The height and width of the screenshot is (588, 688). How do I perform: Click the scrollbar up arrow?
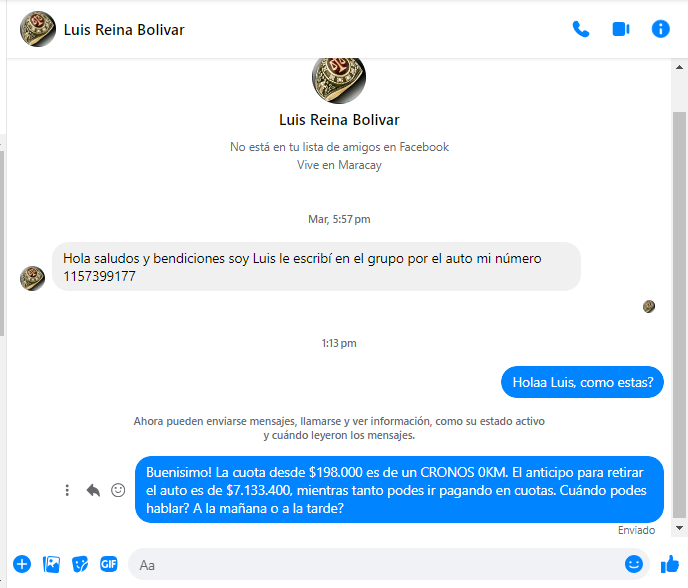tap(679, 67)
